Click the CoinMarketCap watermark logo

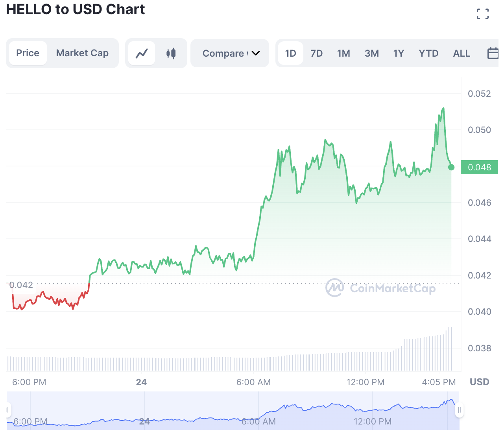(x=380, y=288)
